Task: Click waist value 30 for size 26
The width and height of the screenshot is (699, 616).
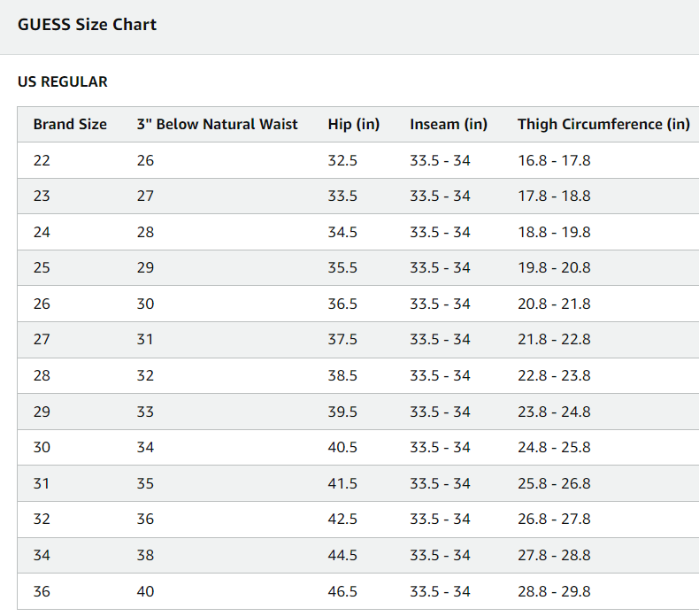Action: tap(145, 304)
